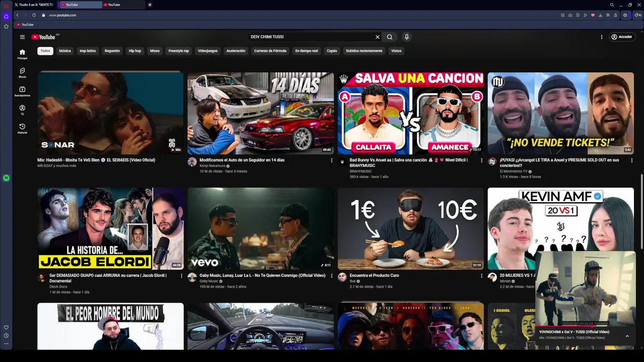
Task: Open Spotify in the Opera sidebar
Action: 6,178
